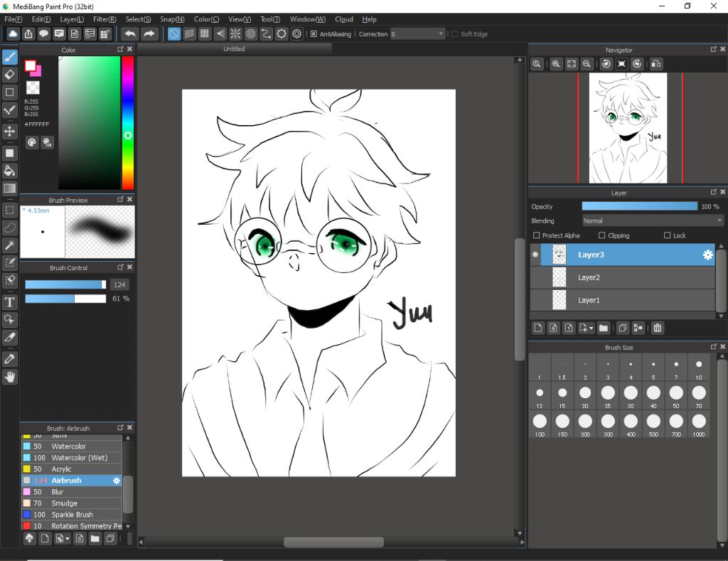728x561 pixels.
Task: Select the Watercolor (Wet) brush
Action: click(x=72, y=458)
